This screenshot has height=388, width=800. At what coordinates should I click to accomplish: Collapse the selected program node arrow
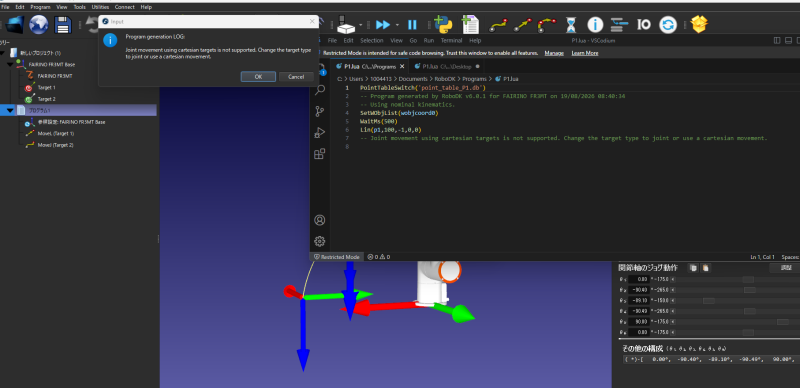10,110
